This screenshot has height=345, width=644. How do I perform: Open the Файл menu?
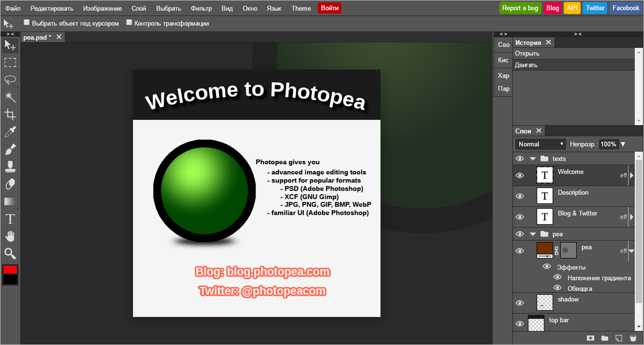[x=13, y=8]
